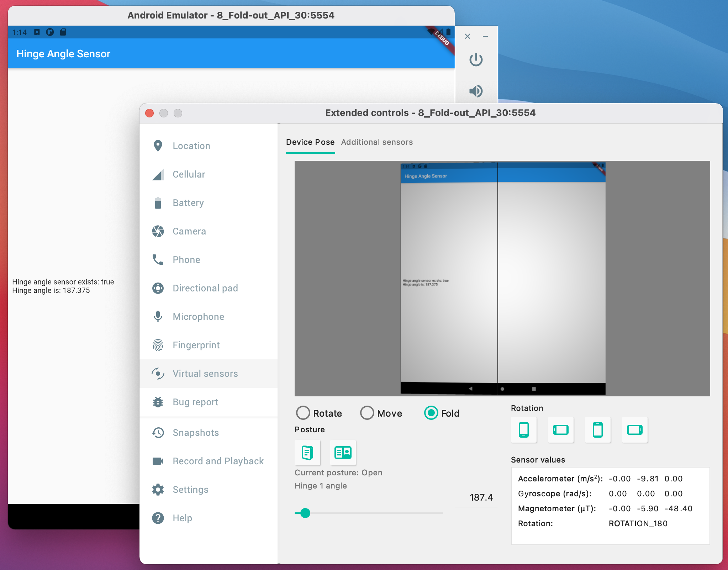Expand the Record and Playback section
The height and width of the screenshot is (570, 728).
(217, 461)
